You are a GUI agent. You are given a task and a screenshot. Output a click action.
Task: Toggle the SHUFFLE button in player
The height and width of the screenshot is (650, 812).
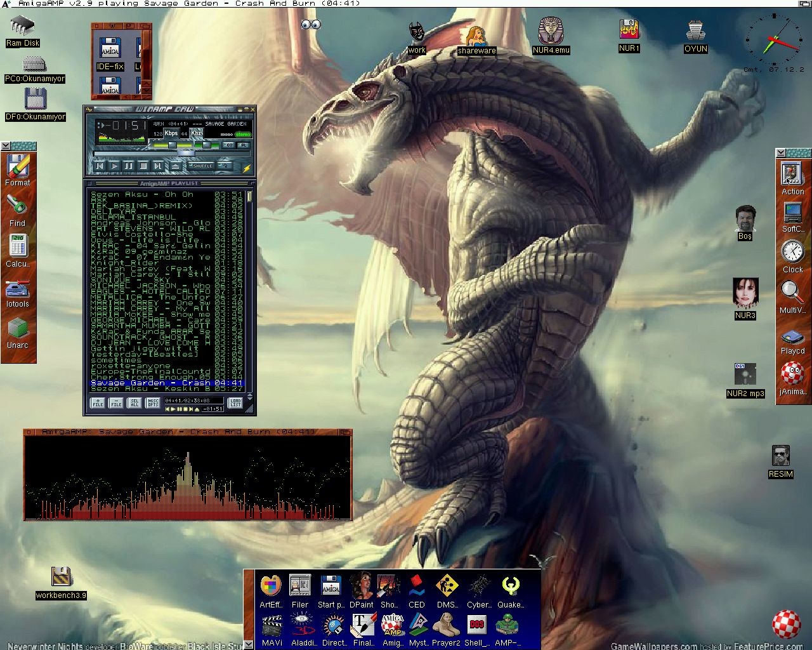[x=201, y=166]
